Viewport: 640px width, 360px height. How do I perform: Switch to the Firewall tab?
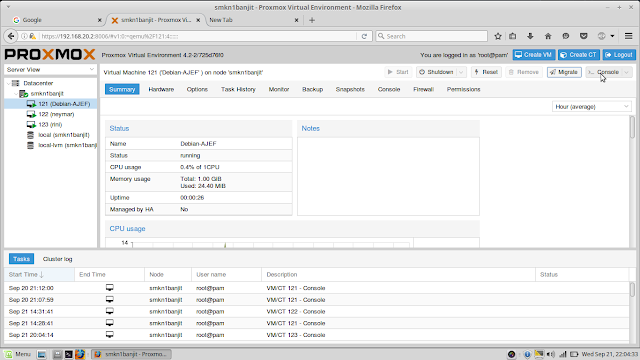coord(423,89)
